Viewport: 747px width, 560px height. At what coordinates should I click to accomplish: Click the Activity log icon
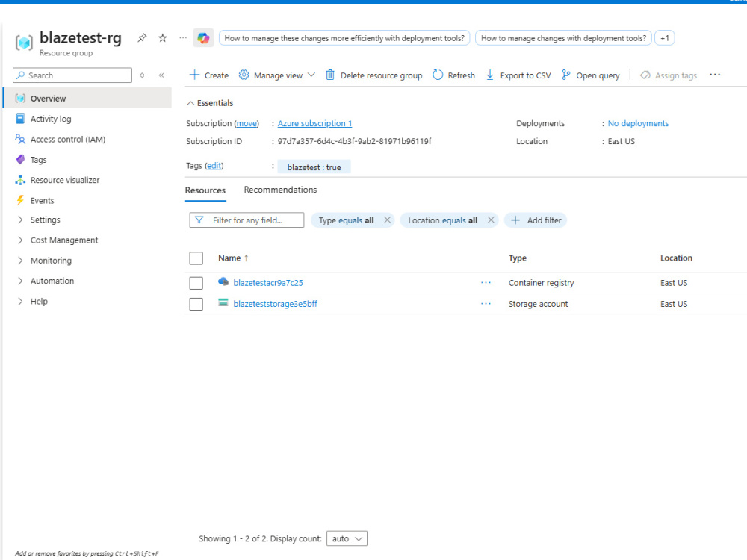[x=20, y=119]
